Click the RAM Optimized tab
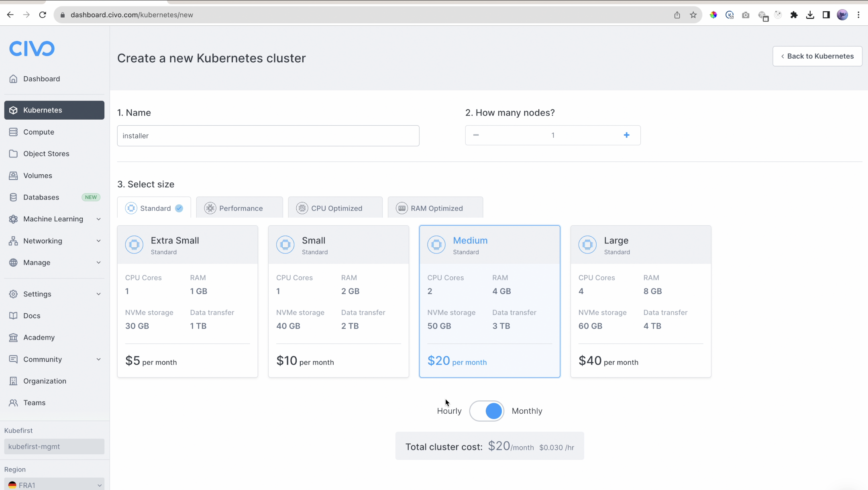Viewport: 868px width, 490px height. point(435,208)
